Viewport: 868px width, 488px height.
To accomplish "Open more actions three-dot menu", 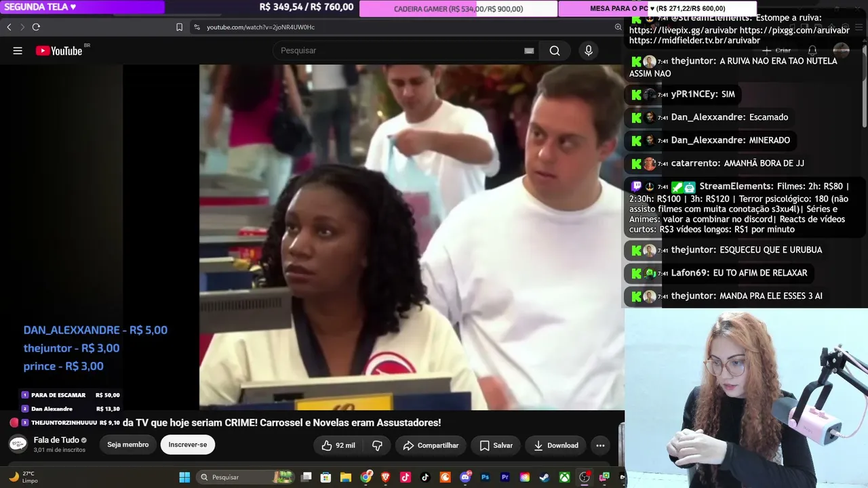I will pyautogui.click(x=600, y=445).
